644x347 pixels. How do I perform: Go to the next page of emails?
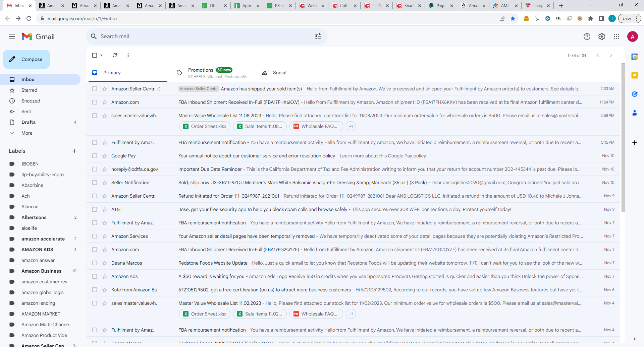pos(611,55)
